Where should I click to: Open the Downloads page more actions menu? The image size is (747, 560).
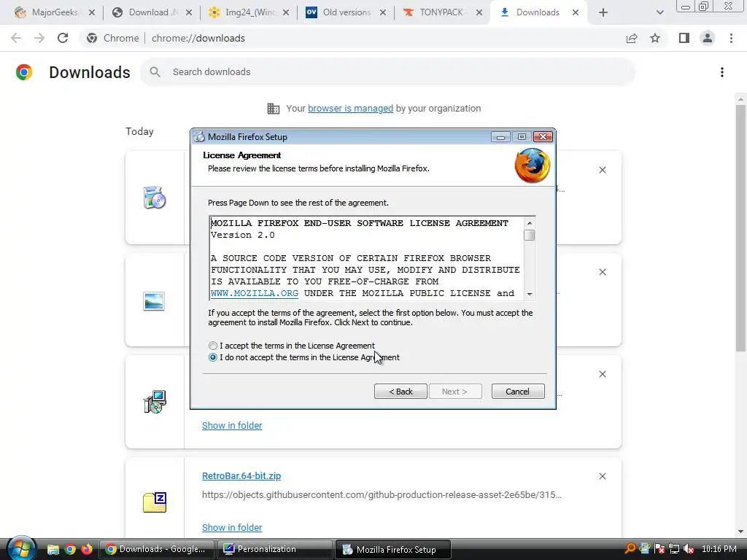pyautogui.click(x=722, y=72)
